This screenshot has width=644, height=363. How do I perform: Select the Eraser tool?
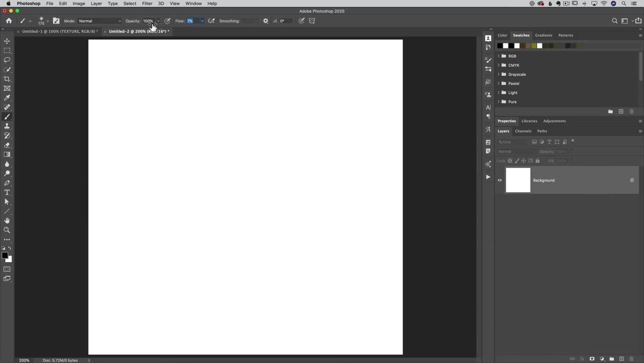point(7,145)
